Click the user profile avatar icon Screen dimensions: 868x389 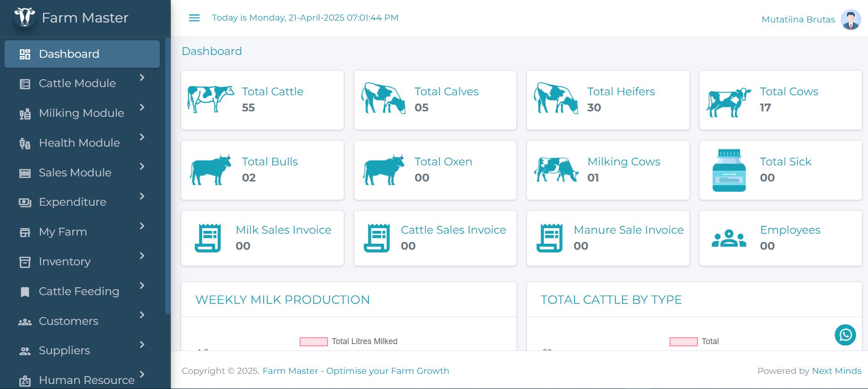(851, 20)
